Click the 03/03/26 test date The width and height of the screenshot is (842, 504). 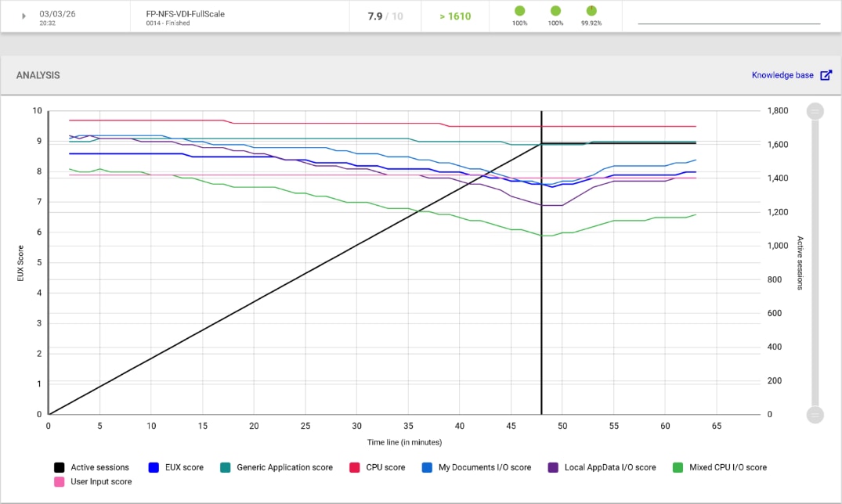pos(57,14)
